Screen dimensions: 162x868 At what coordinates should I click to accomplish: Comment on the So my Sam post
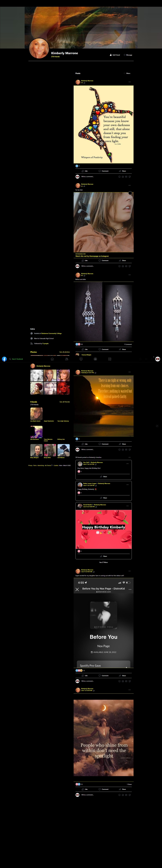point(103,260)
